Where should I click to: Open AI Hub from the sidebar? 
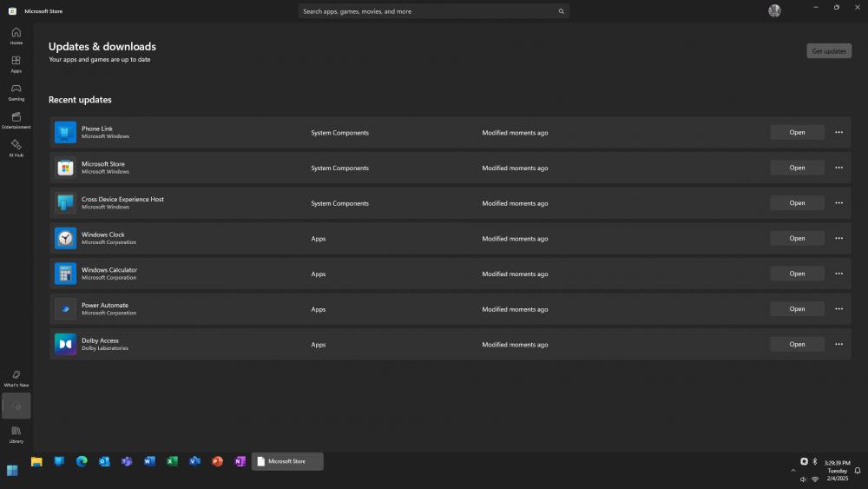pos(16,148)
